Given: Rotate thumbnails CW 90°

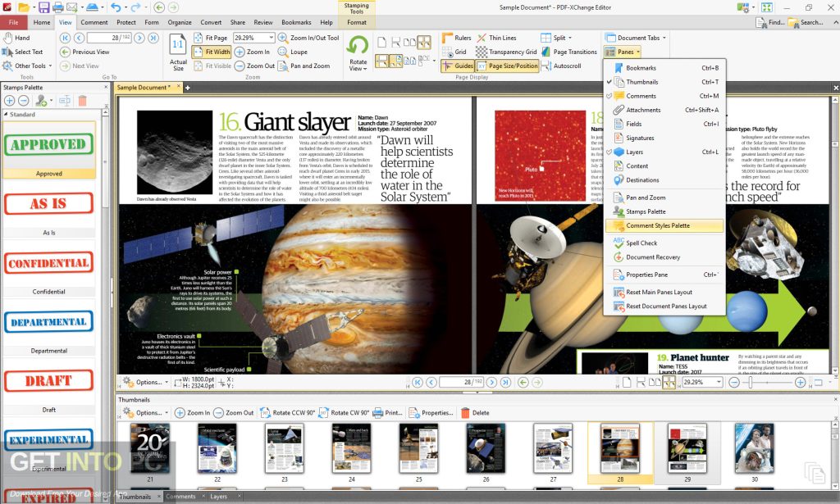Looking at the screenshot, I should pos(344,413).
